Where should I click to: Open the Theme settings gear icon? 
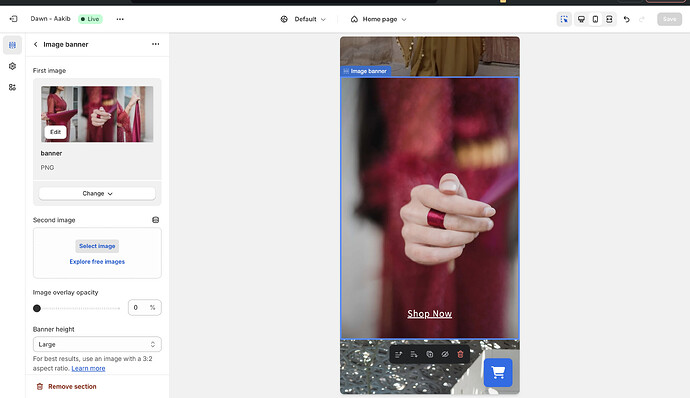coord(12,66)
